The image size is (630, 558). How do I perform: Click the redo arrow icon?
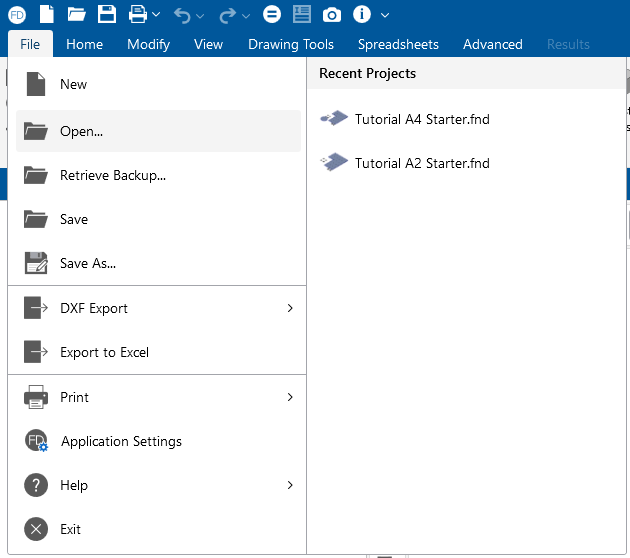[227, 15]
